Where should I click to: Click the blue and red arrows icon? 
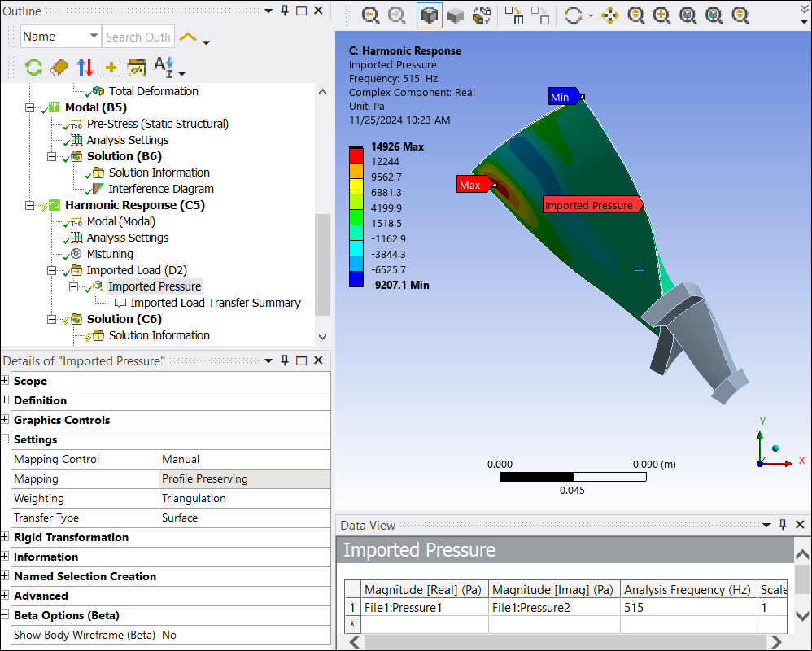(85, 67)
